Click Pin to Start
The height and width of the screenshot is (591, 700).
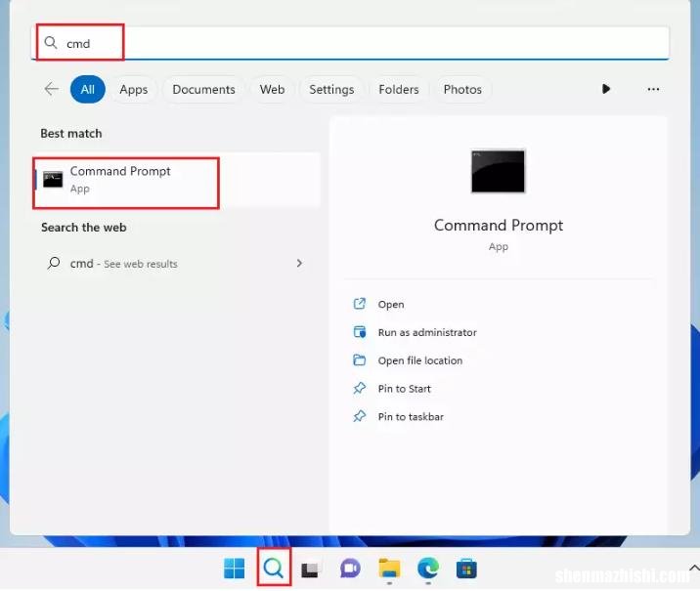(x=405, y=389)
